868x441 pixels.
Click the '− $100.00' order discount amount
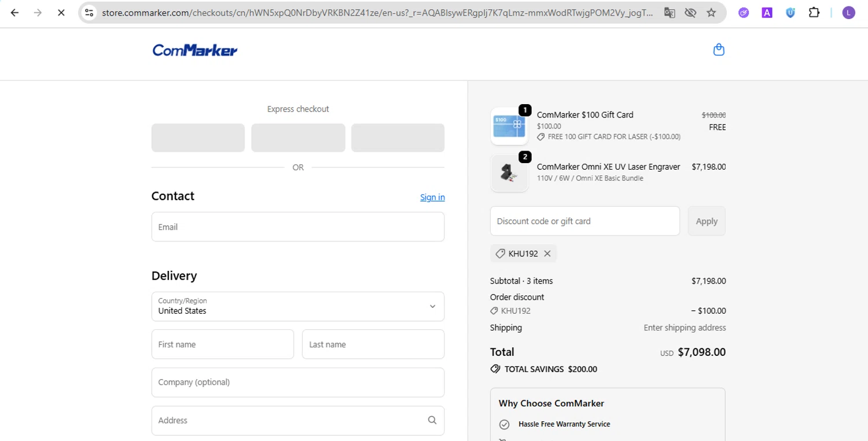coord(708,311)
